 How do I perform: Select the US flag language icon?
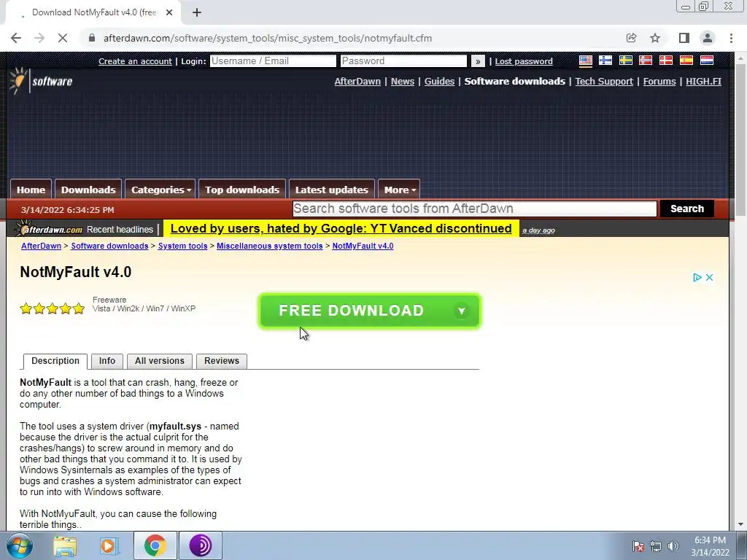tap(586, 61)
